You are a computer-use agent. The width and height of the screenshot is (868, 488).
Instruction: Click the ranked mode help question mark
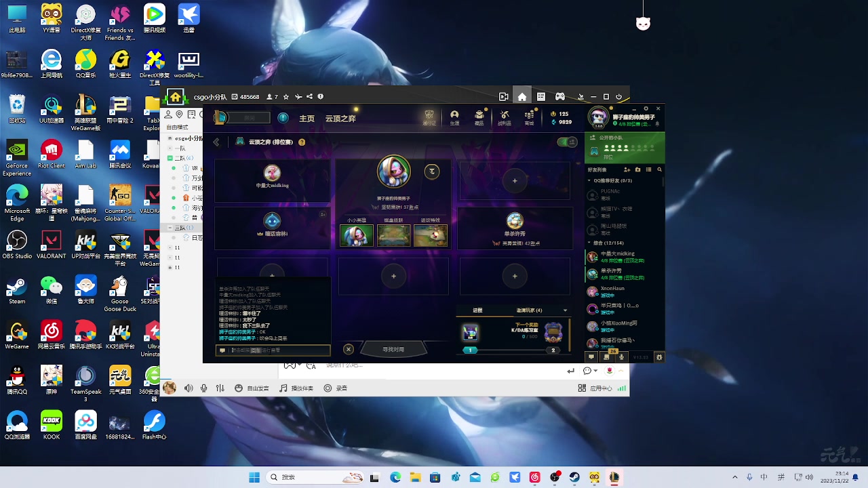coord(302,142)
